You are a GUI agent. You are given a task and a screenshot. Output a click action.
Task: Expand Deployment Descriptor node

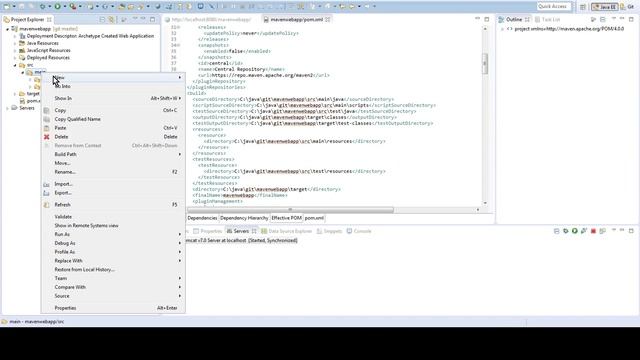click(15, 36)
